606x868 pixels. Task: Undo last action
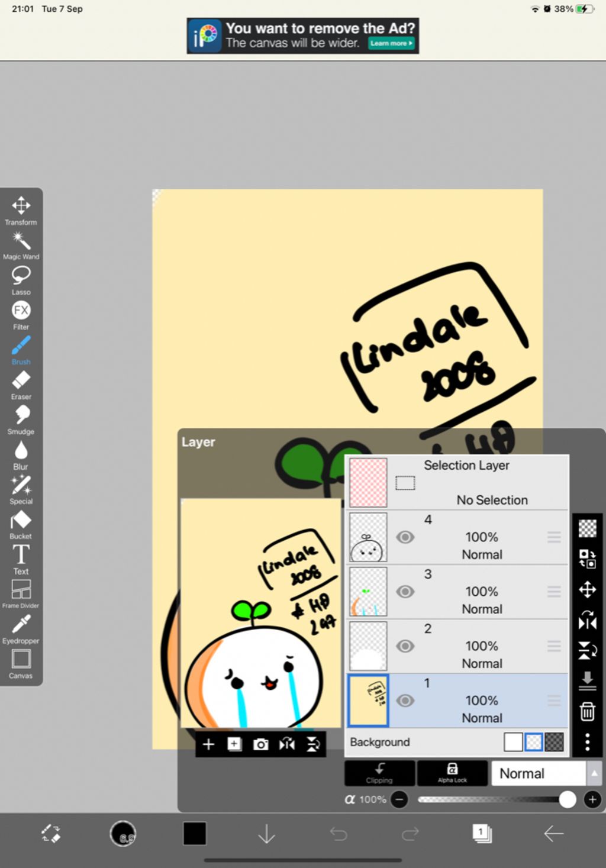339,834
